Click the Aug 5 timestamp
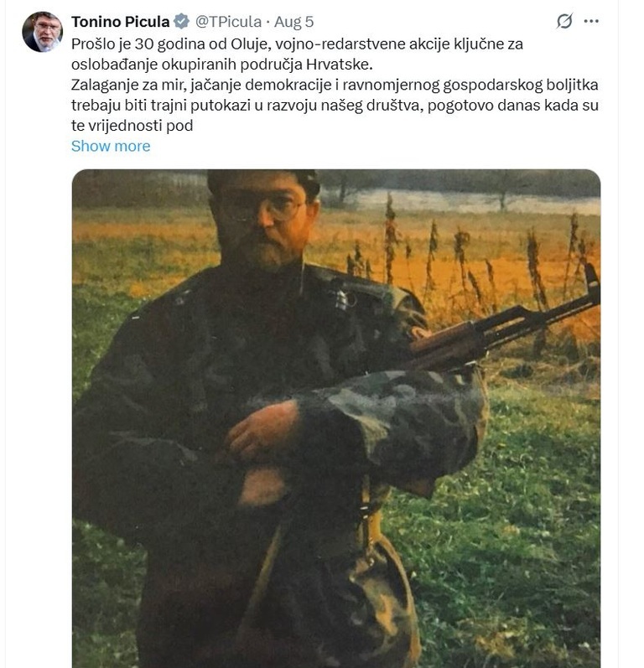 (293, 22)
